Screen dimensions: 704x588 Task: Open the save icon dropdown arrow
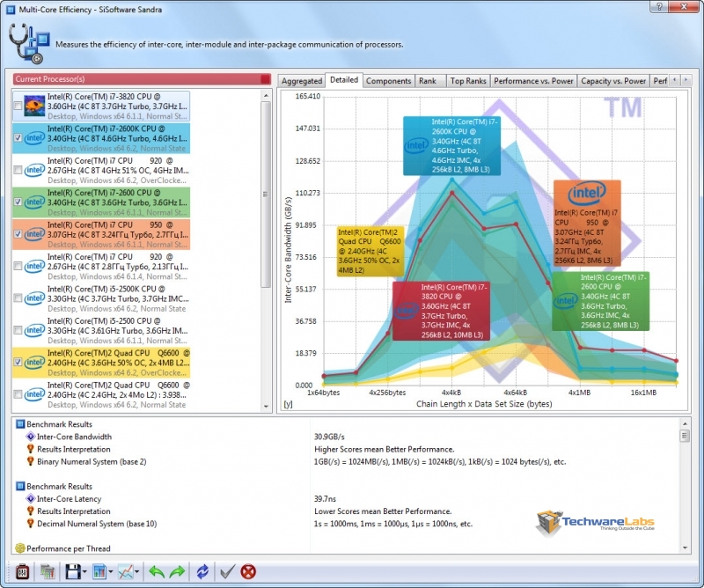(84, 572)
